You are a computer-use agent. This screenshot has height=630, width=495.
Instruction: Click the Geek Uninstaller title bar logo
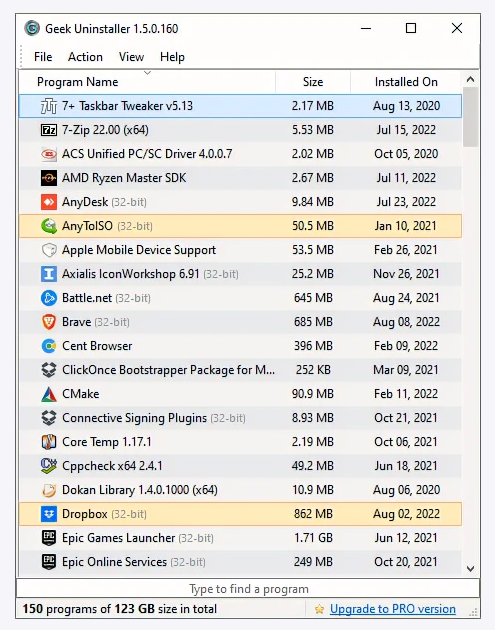[32, 29]
